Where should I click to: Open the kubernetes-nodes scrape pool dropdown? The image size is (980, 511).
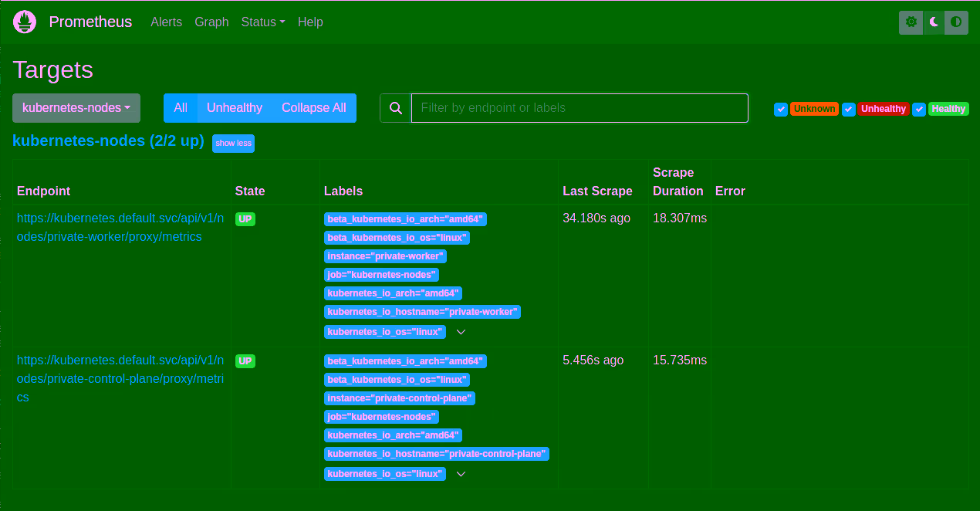tap(76, 108)
